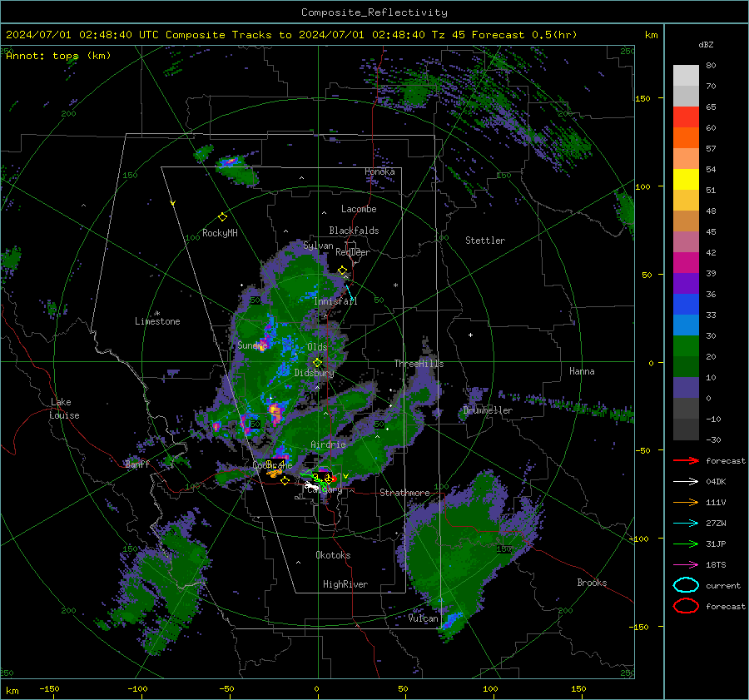Select the light gray 80-70 dBZ swatch

(686, 76)
